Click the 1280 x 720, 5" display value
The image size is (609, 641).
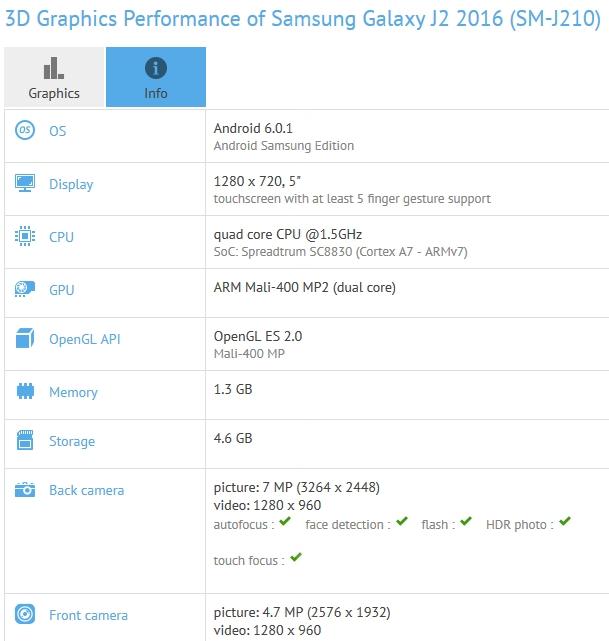pyautogui.click(x=257, y=181)
